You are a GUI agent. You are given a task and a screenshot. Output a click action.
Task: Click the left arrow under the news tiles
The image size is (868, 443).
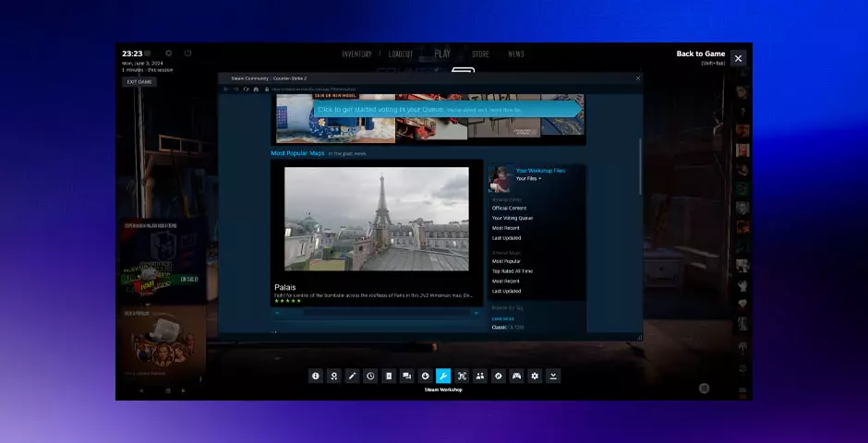(141, 390)
